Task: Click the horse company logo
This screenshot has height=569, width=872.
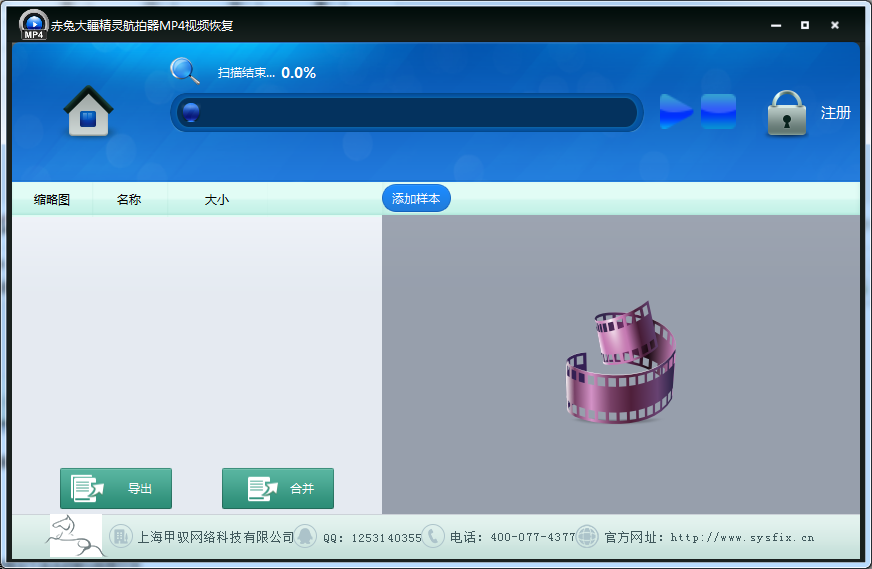Action: click(76, 536)
